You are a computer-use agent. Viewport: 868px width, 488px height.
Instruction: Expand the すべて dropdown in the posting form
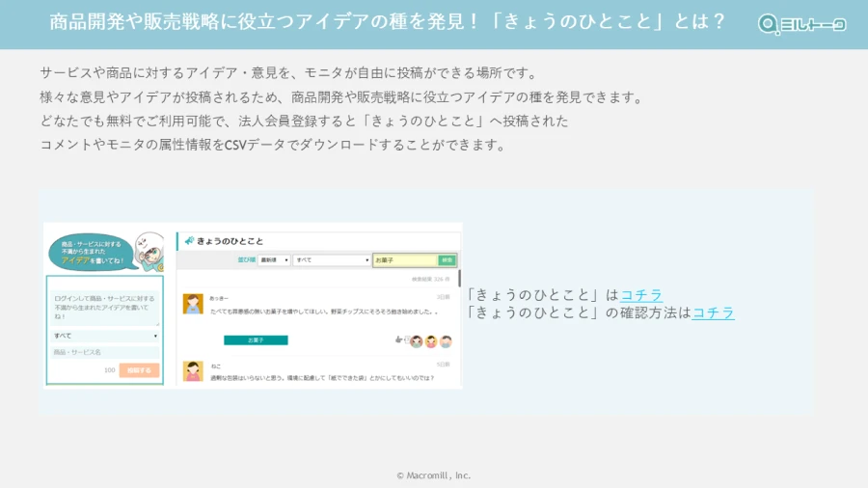click(104, 336)
